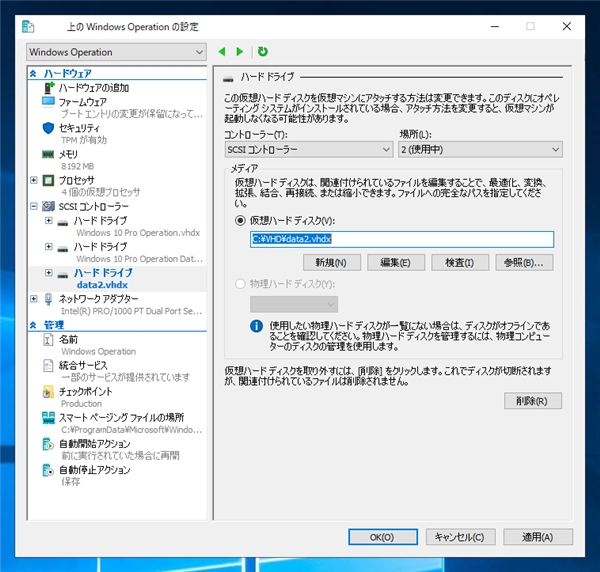
Task: Expand the Network Adapter tree node
Action: 34,298
